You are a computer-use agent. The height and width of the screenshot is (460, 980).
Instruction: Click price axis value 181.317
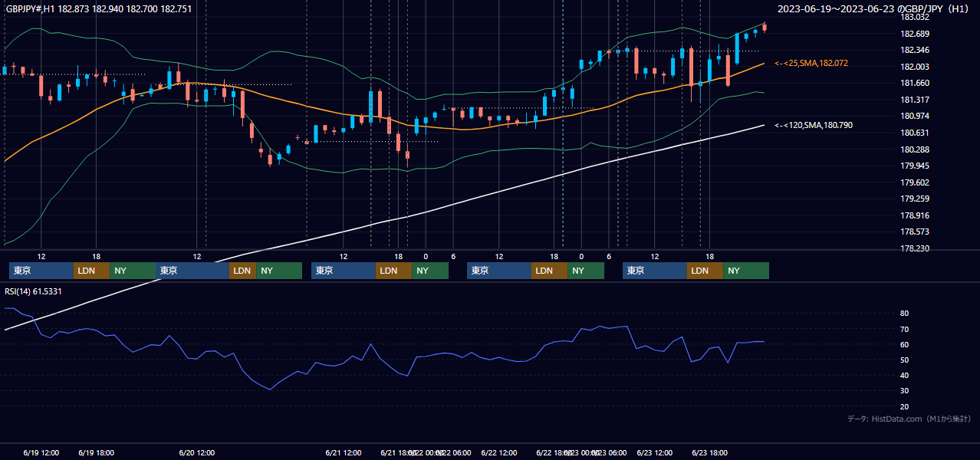point(915,100)
